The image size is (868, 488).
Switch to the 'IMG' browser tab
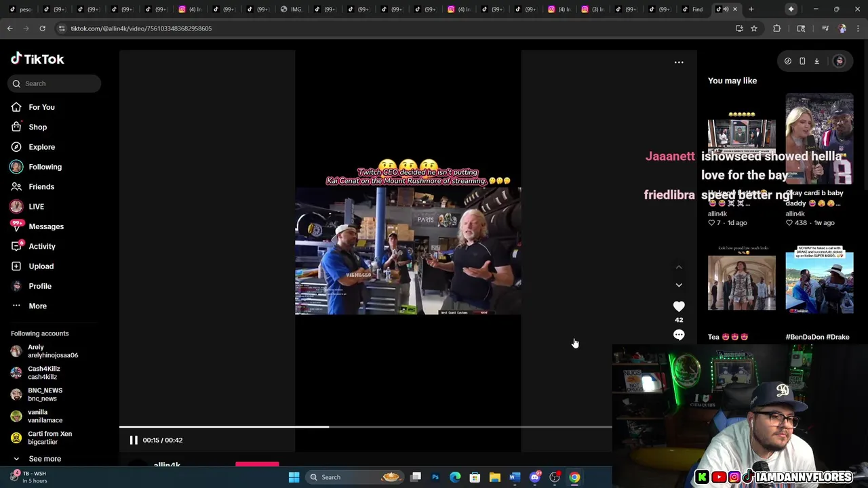coord(291,9)
